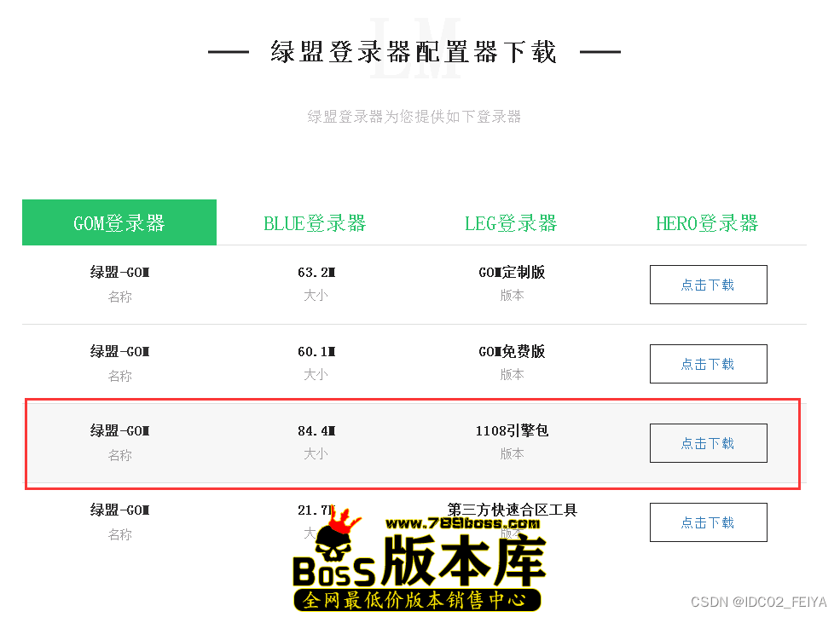Image resolution: width=840 pixels, height=617 pixels.
Task: Click the 1108引擎包 version name
Action: tap(512, 431)
